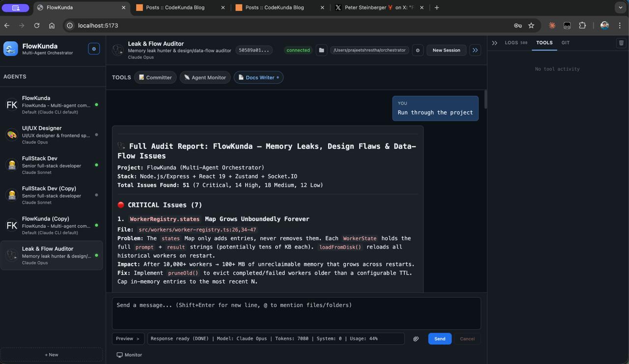Open the Committer tool
The height and width of the screenshot is (364, 629).
point(155,77)
